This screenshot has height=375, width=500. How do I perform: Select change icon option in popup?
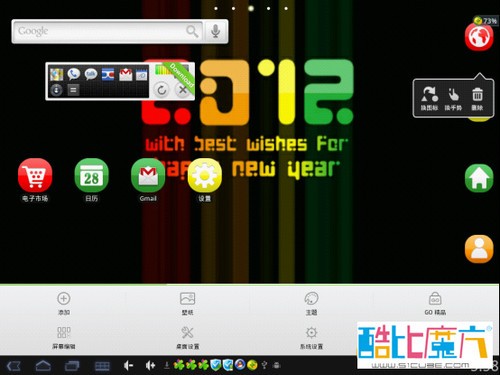click(429, 98)
